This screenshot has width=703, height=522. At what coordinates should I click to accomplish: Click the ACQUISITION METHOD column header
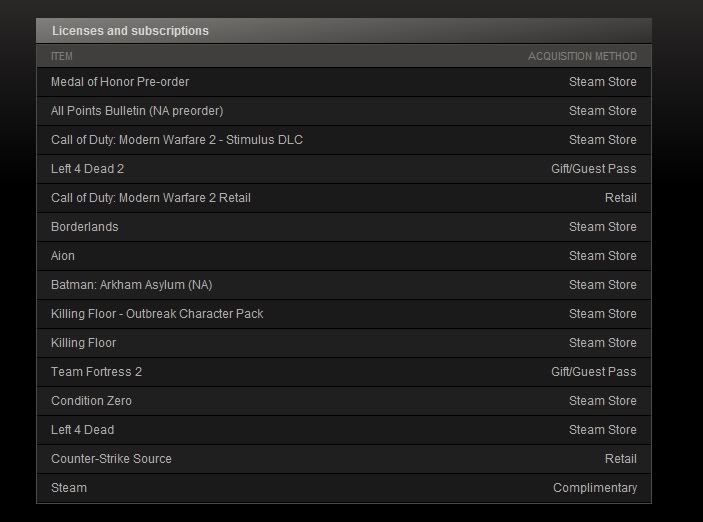click(x=582, y=56)
